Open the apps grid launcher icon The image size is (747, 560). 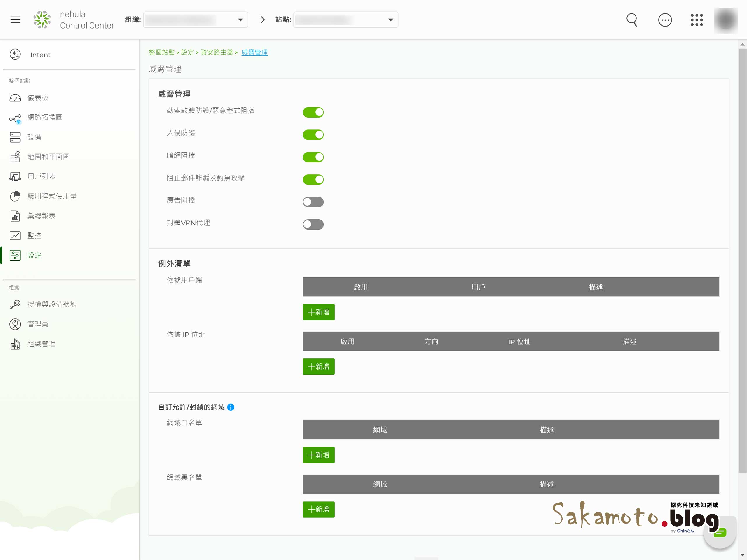pyautogui.click(x=696, y=20)
